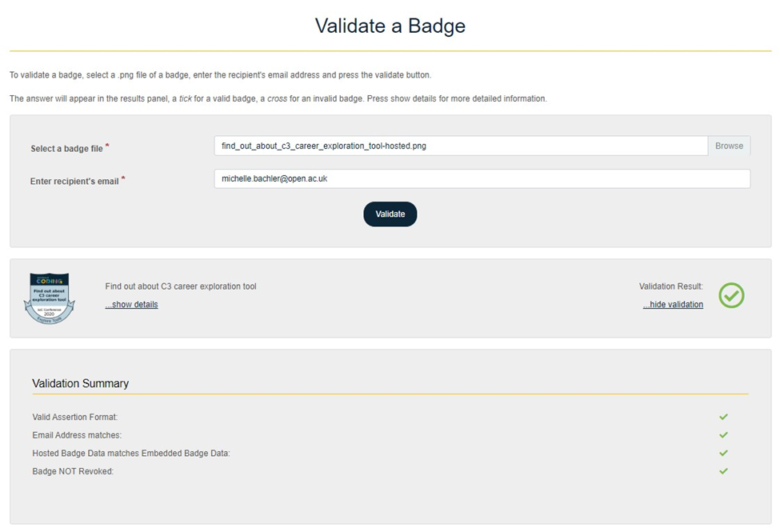Viewport: 780px width, 532px height.
Task: Click the Validation Result label
Action: coord(670,286)
